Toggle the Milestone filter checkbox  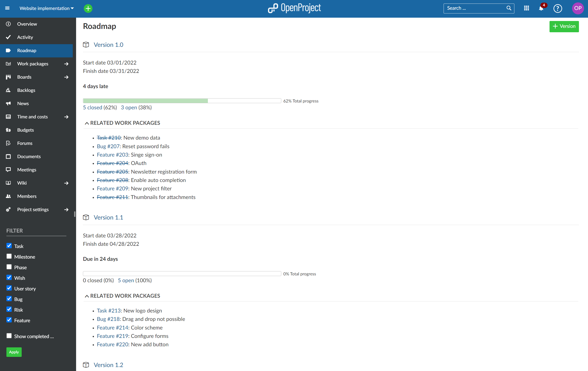coord(9,256)
